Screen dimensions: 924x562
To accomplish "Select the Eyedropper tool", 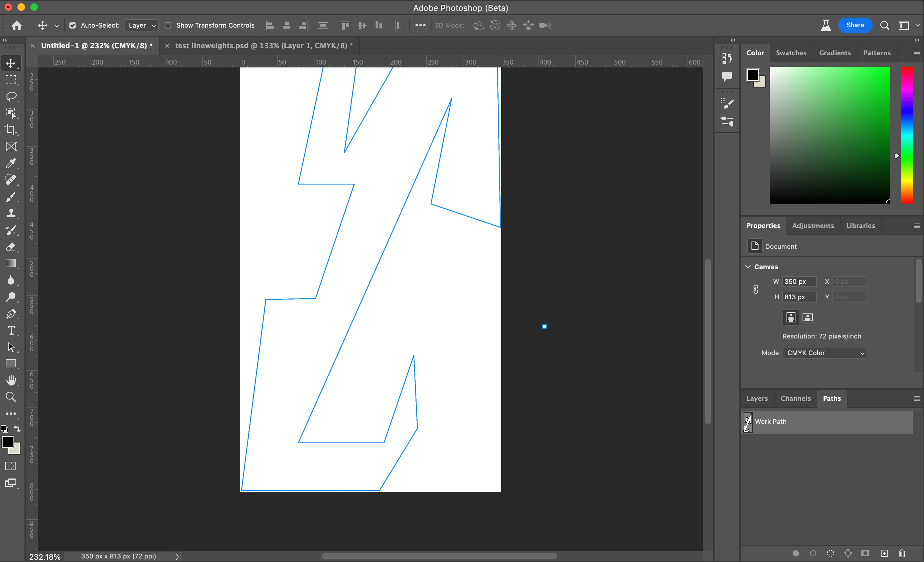I will click(x=11, y=163).
